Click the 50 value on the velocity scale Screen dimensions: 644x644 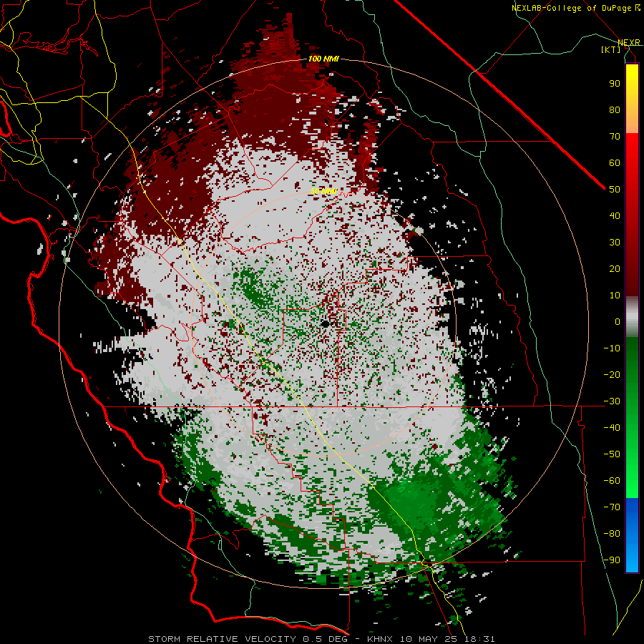point(615,190)
